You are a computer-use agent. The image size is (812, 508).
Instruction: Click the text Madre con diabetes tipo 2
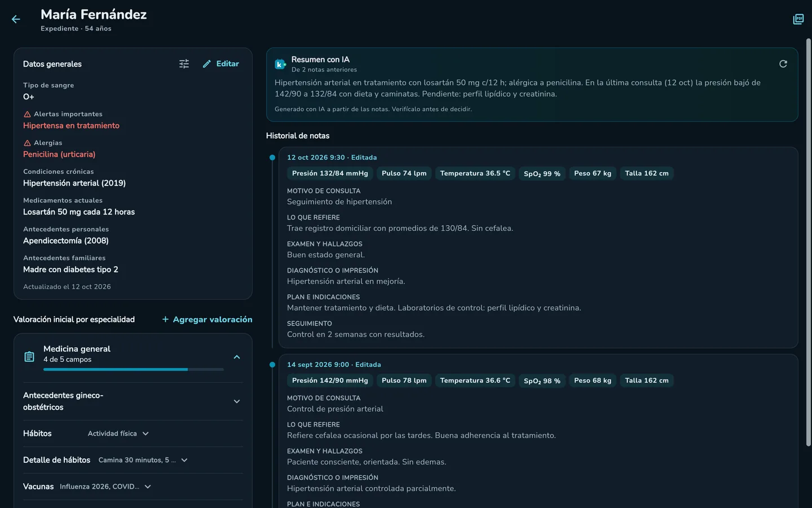70,269
